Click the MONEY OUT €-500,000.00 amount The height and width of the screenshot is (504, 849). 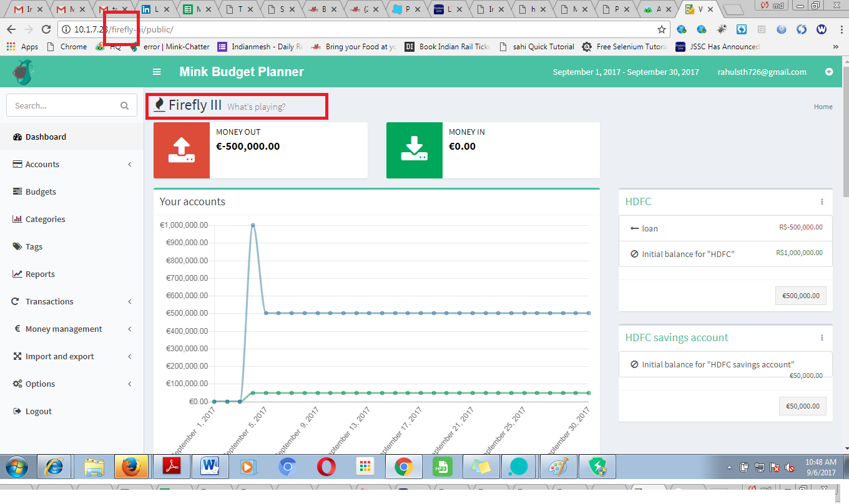(x=248, y=147)
